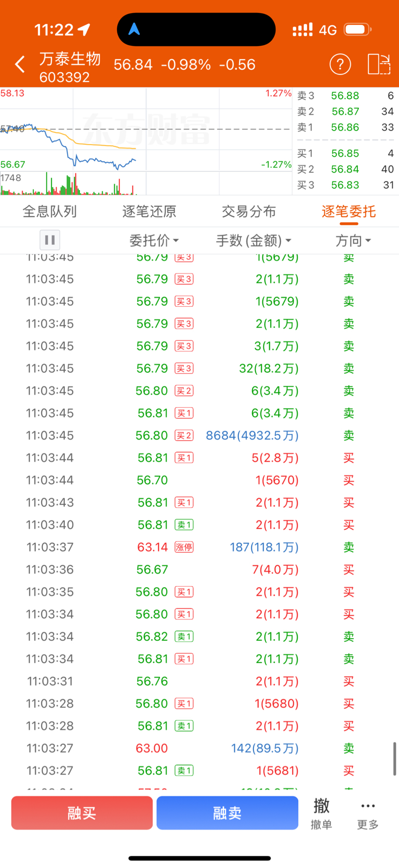The width and height of the screenshot is (399, 868).
Task: Switch to the 全息队列 tab
Action: point(50,212)
